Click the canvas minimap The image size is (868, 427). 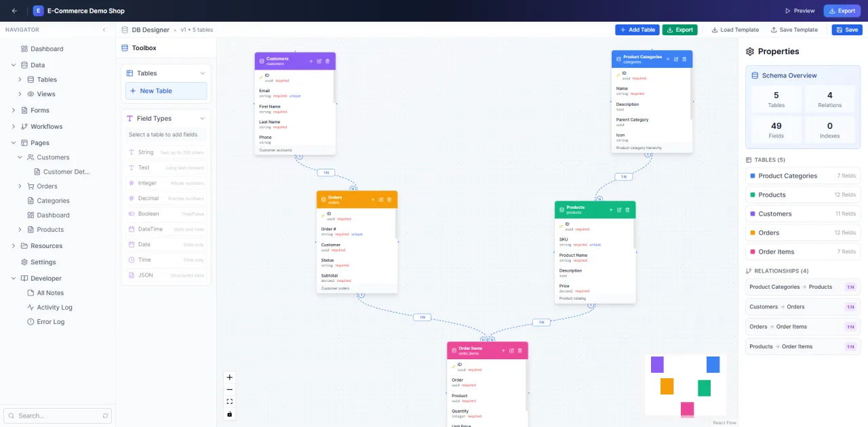click(685, 385)
